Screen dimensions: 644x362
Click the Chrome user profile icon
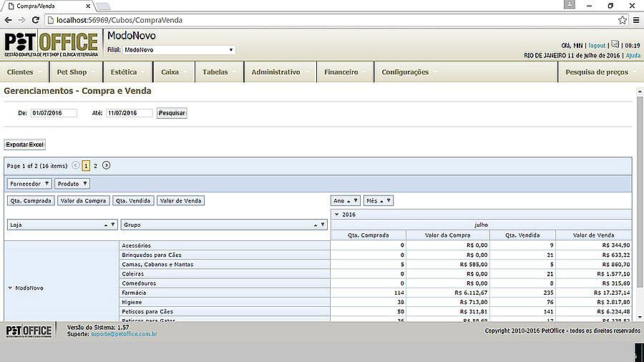point(569,5)
